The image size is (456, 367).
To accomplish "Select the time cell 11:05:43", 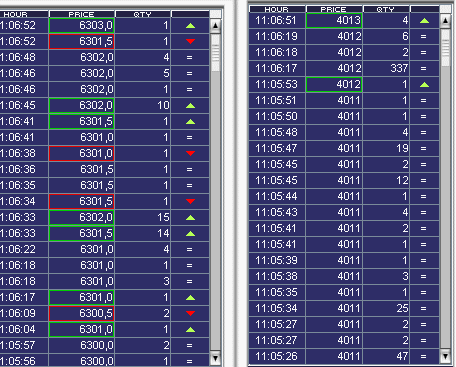I will click(277, 213).
